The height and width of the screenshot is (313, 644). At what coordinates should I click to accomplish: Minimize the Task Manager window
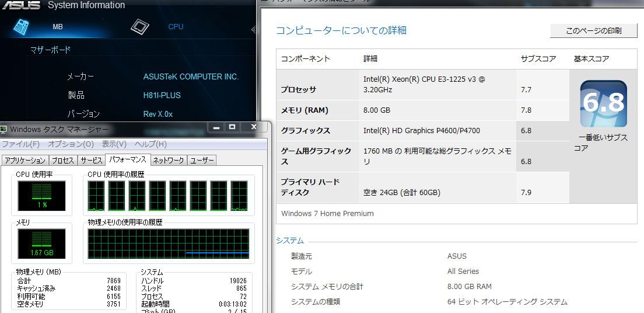pyautogui.click(x=217, y=127)
